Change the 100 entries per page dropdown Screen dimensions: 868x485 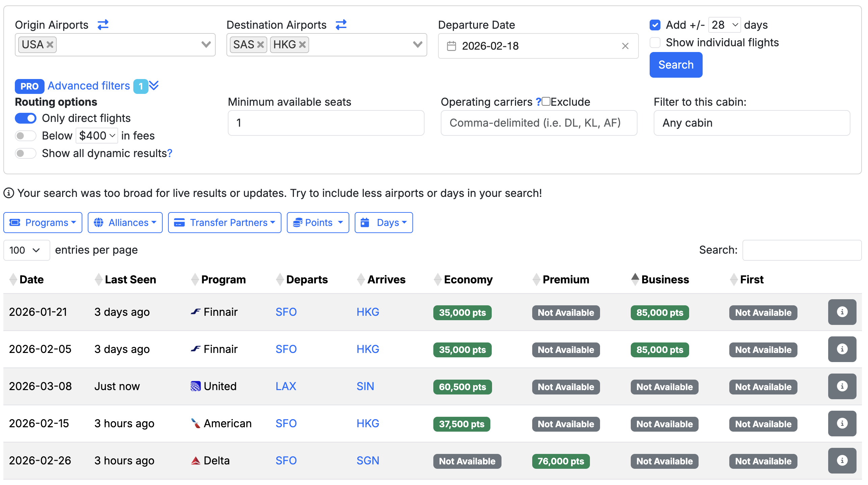(x=27, y=250)
